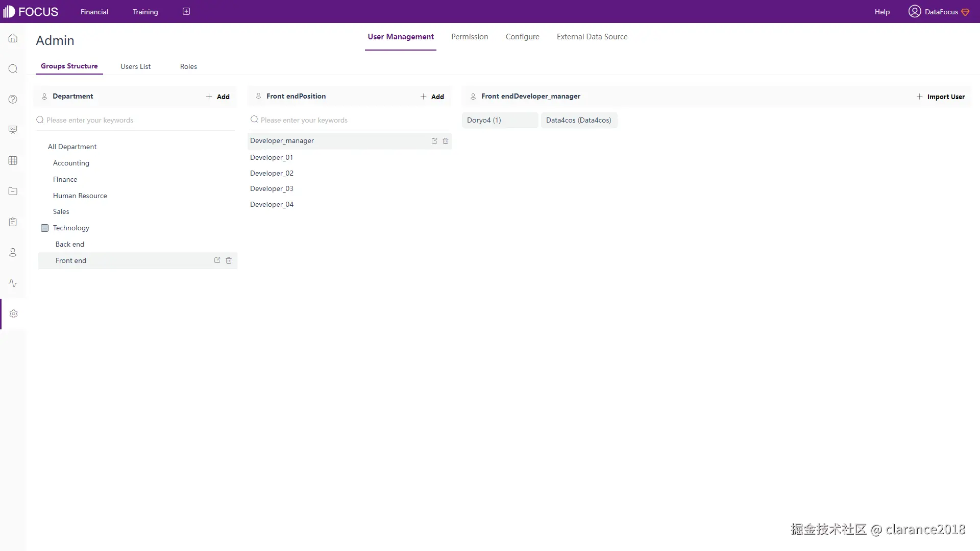
Task: Open the add new tab plus icon in top bar
Action: (186, 11)
